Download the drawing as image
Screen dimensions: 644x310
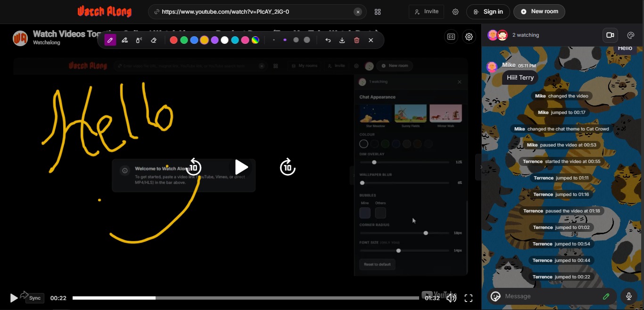click(342, 40)
